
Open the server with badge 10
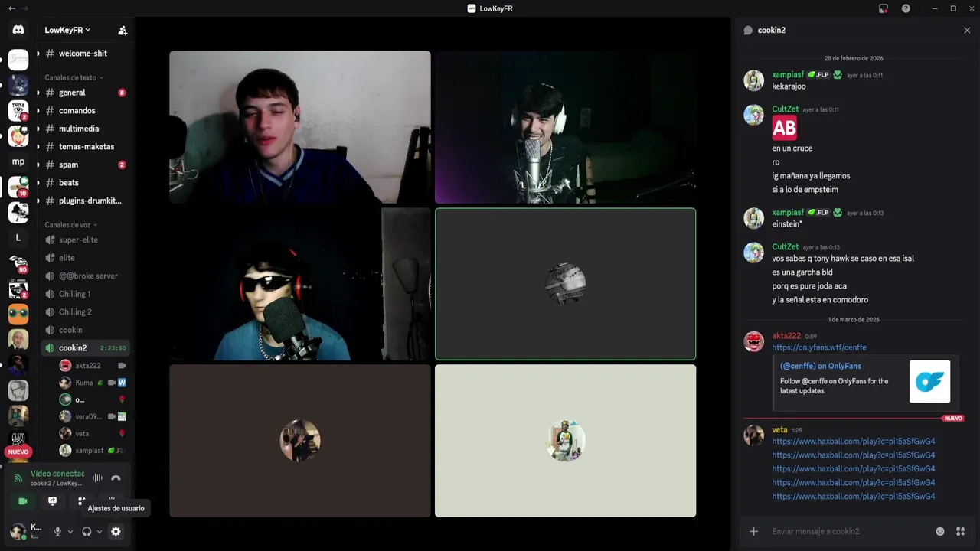(x=18, y=187)
